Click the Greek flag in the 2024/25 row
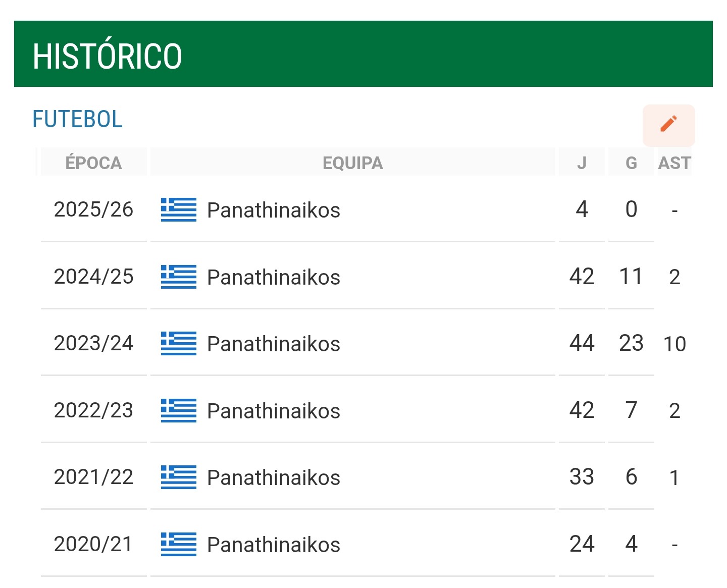The height and width of the screenshot is (588, 727). [x=178, y=277]
